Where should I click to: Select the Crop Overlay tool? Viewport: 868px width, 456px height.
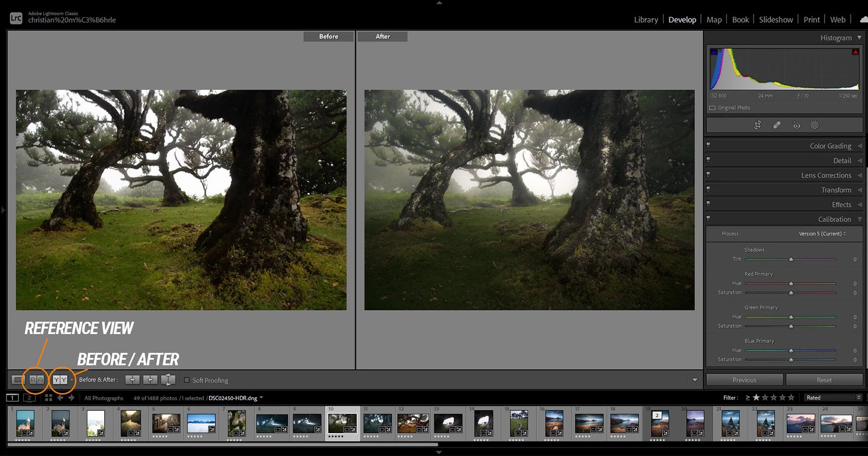[758, 125]
